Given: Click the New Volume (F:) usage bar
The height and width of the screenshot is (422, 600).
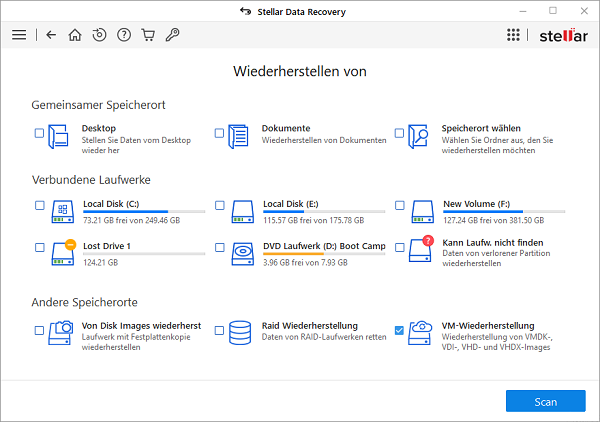Looking at the screenshot, I should pos(504,212).
